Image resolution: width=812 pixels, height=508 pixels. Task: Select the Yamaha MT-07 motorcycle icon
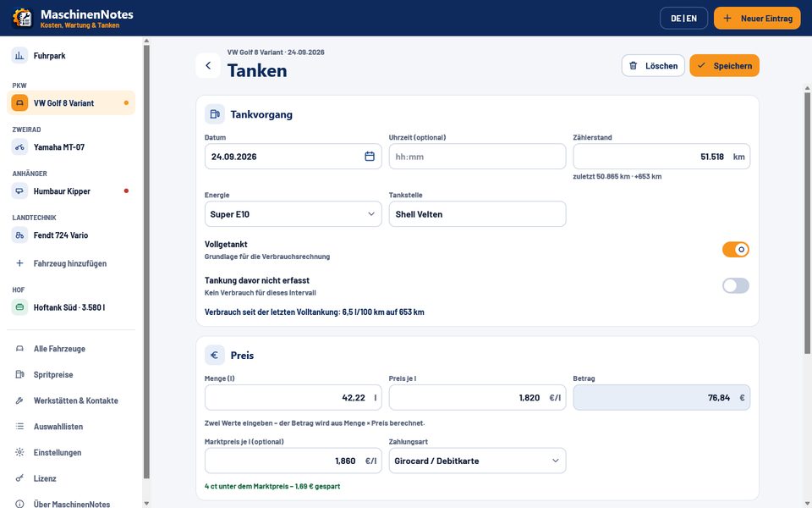19,147
